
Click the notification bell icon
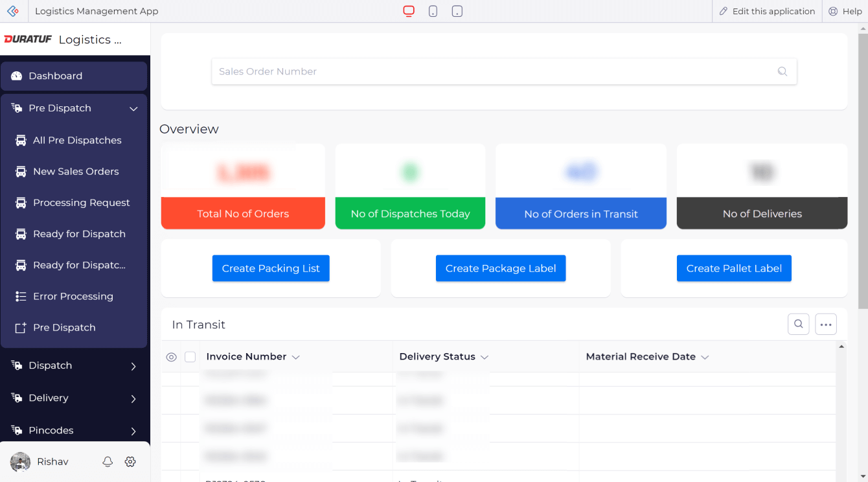tap(108, 462)
